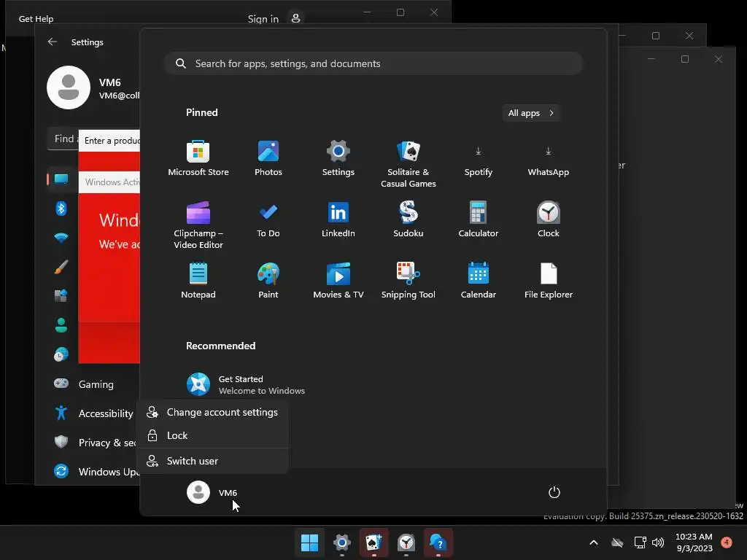The image size is (747, 560).
Task: Open Apps category in Settings sidebar
Action: (x=61, y=296)
